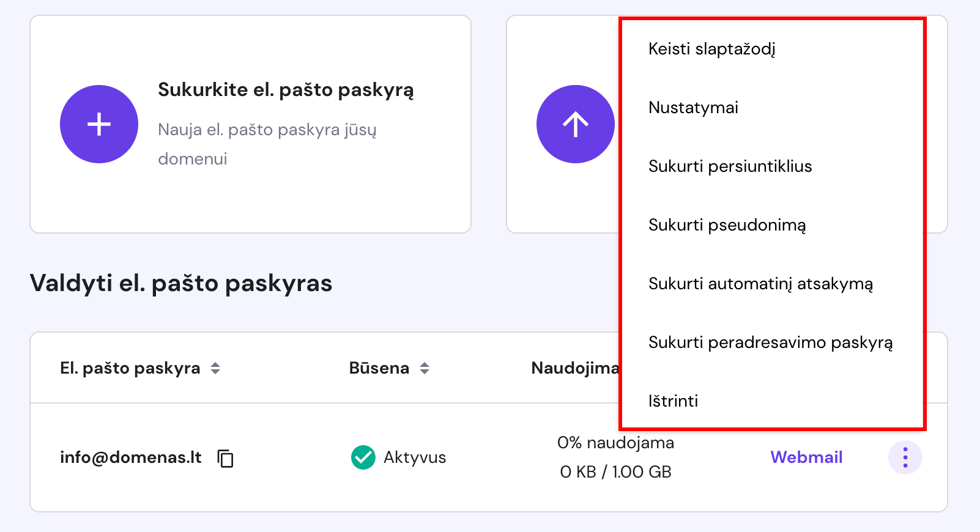Screen dimensions: 980x532
Task: Click the green Aktyvus checkmark icon
Action: (x=363, y=457)
